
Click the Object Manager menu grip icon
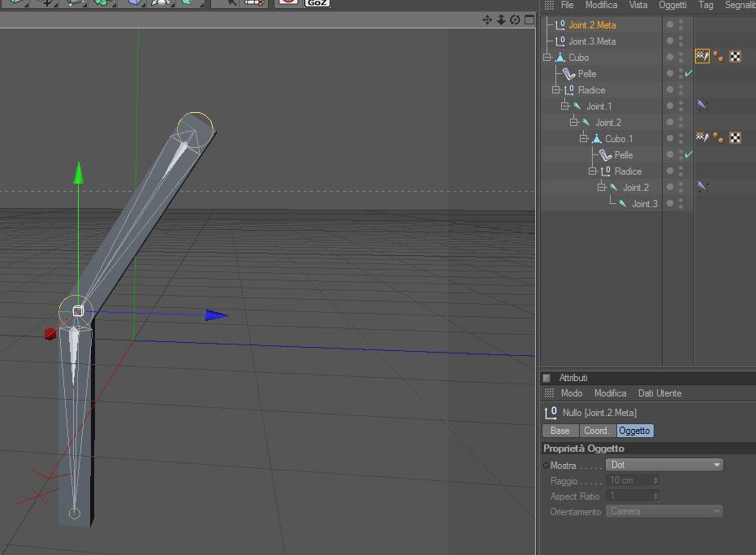(549, 6)
